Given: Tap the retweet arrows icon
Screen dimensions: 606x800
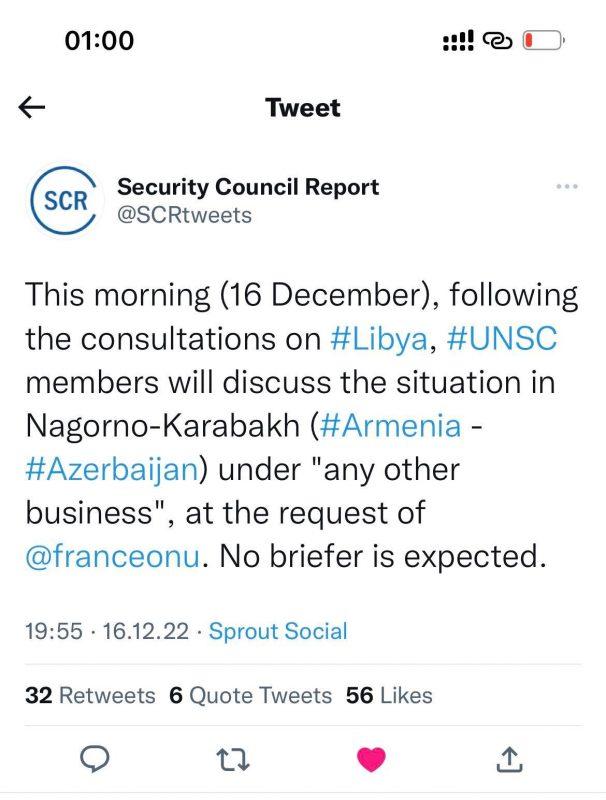Looking at the screenshot, I should [232, 758].
